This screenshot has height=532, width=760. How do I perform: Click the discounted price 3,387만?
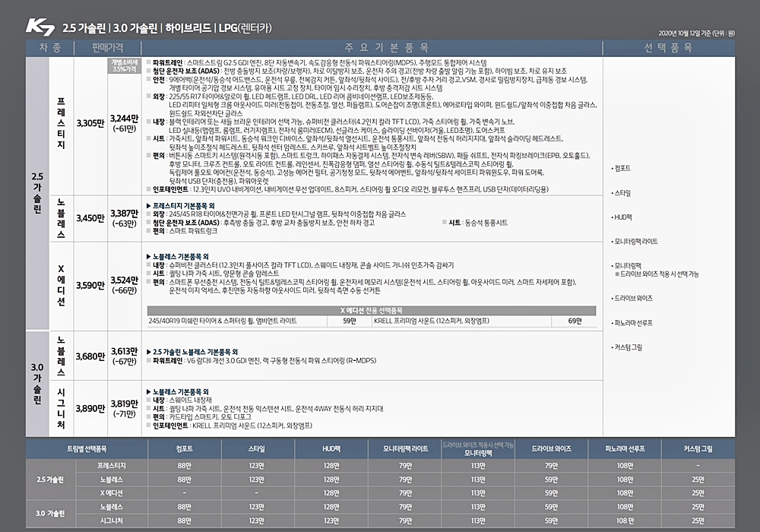click(x=124, y=214)
